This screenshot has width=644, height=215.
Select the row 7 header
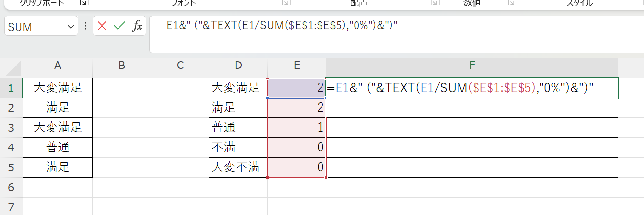(x=11, y=206)
